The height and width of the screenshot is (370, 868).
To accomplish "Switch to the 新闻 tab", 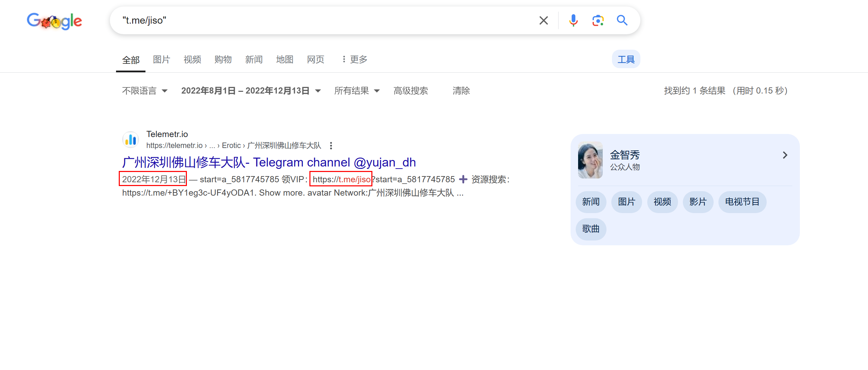I will [x=254, y=60].
